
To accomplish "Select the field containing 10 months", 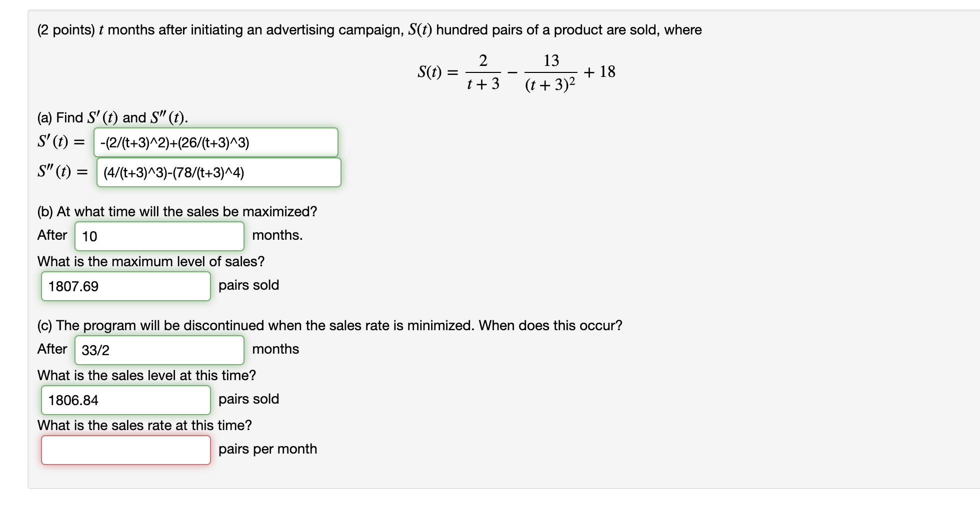I will (159, 235).
